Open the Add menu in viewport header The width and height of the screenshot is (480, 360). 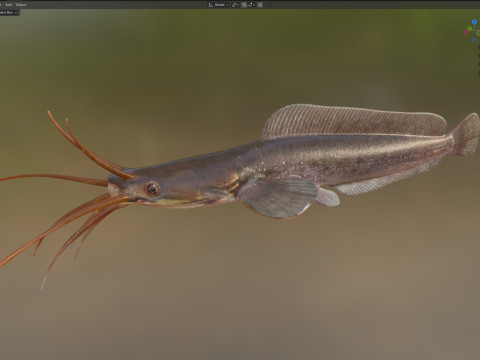pos(8,5)
